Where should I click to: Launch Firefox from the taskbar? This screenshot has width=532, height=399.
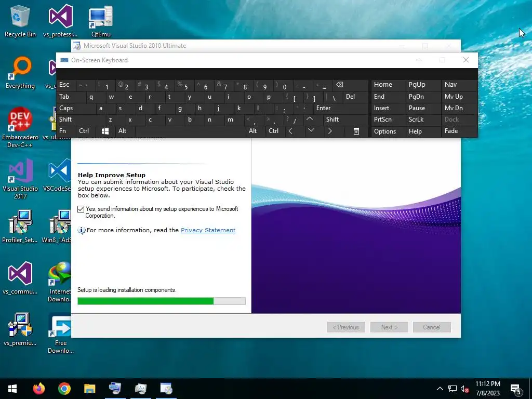click(x=38, y=389)
